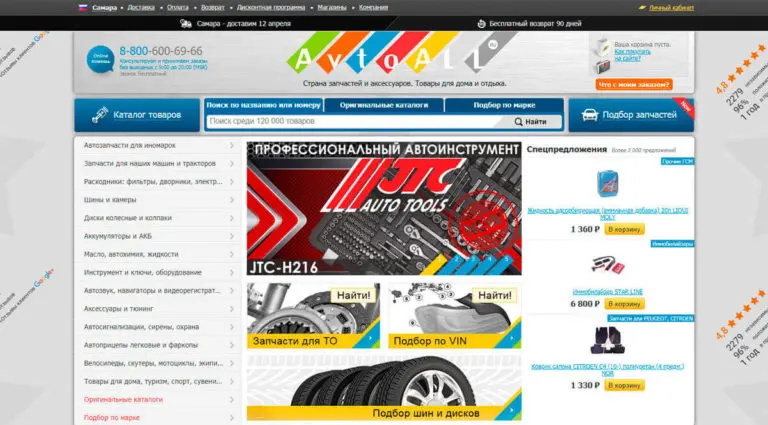
Task: Expand Масло, автохимия, жидкости arrow
Action: [x=232, y=254]
